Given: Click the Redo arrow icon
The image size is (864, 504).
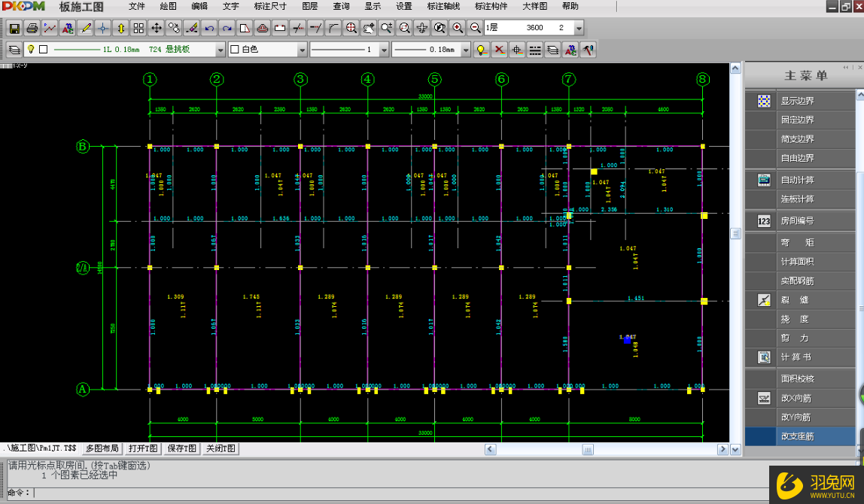Looking at the screenshot, I should click(x=227, y=29).
